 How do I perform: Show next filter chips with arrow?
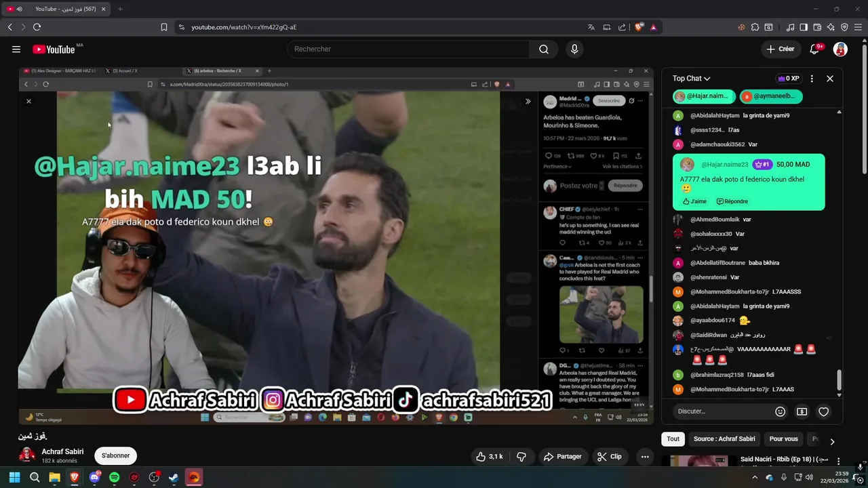[x=832, y=442]
